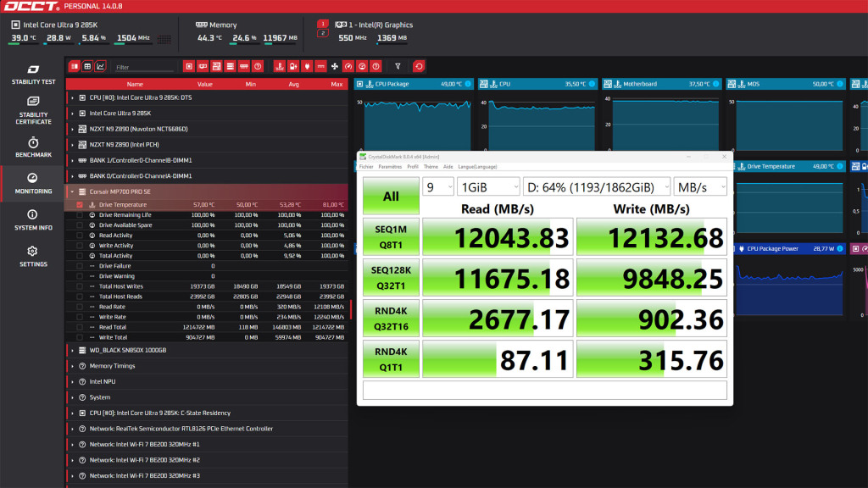This screenshot has width=868, height=488.
Task: Open the System Info page
Action: tap(33, 220)
